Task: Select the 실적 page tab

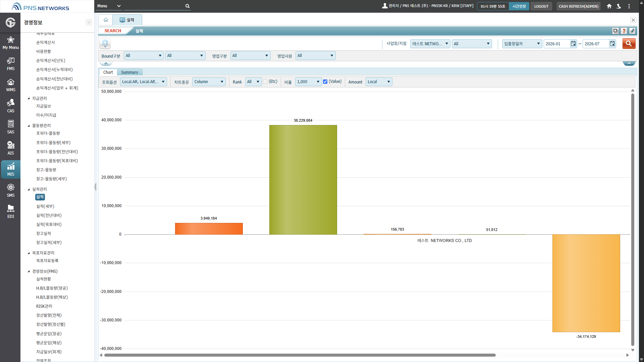Action: (127, 20)
